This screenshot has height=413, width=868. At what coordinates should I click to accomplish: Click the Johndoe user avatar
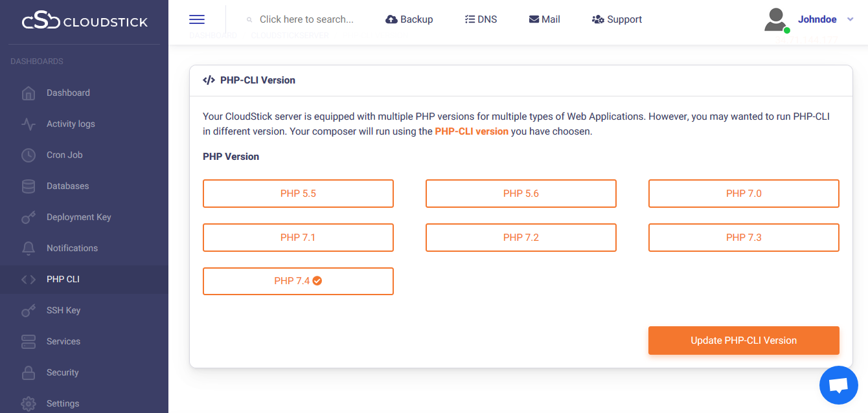tap(775, 20)
